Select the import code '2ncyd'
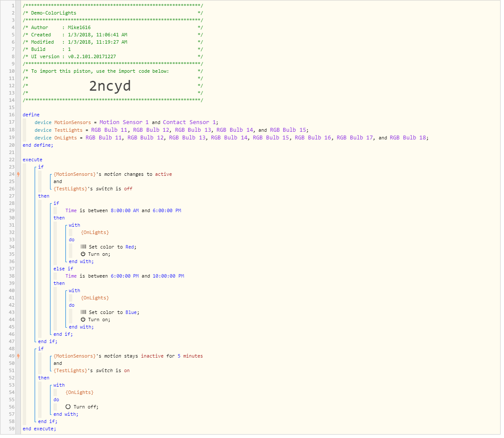Viewport: 504px width, 438px height. 110,86
